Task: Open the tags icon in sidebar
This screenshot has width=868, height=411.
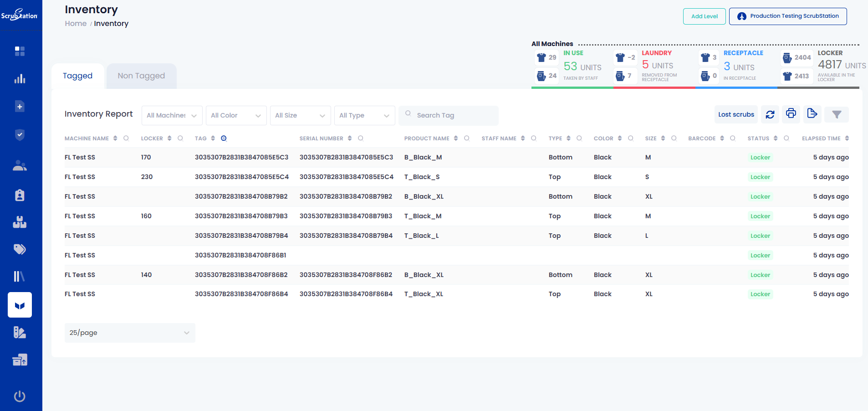Action: (x=20, y=249)
